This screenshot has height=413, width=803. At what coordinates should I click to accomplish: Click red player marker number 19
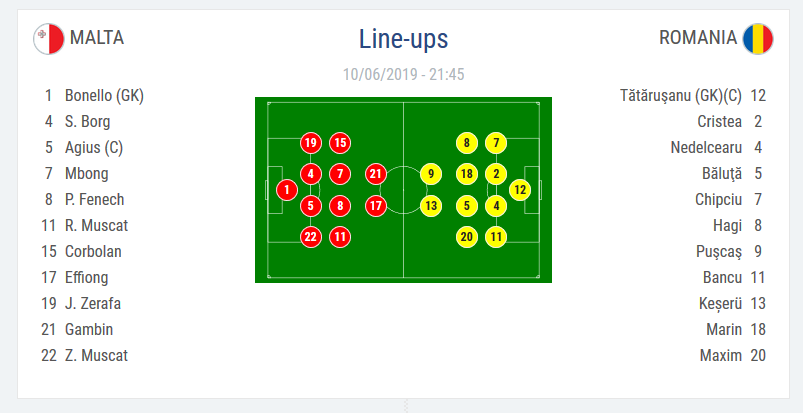click(x=311, y=143)
